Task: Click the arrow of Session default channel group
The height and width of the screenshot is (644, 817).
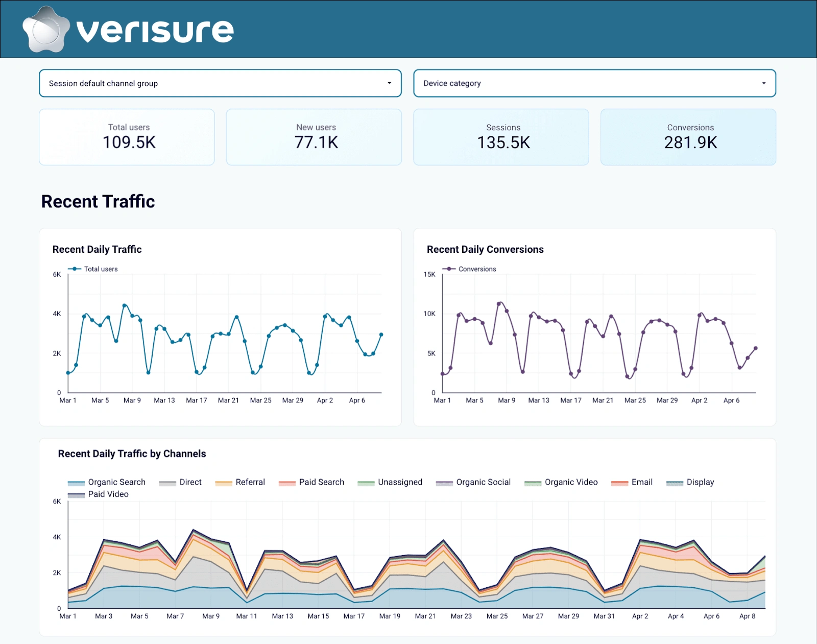Action: [389, 83]
